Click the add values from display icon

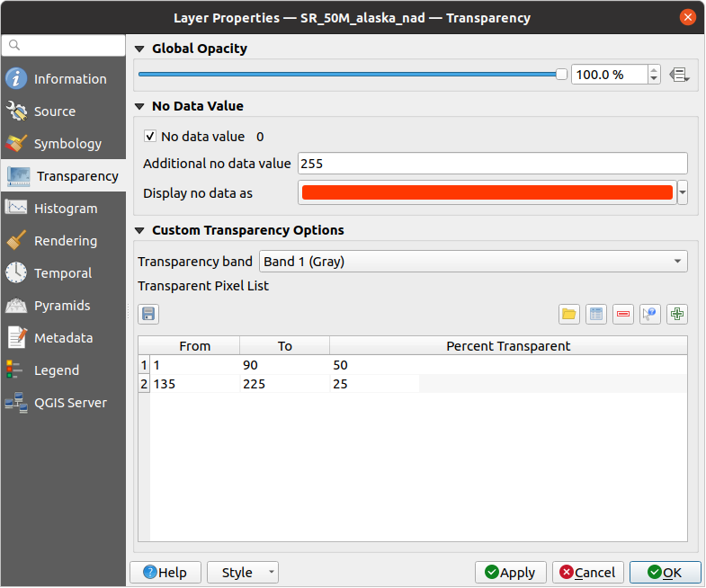point(649,314)
